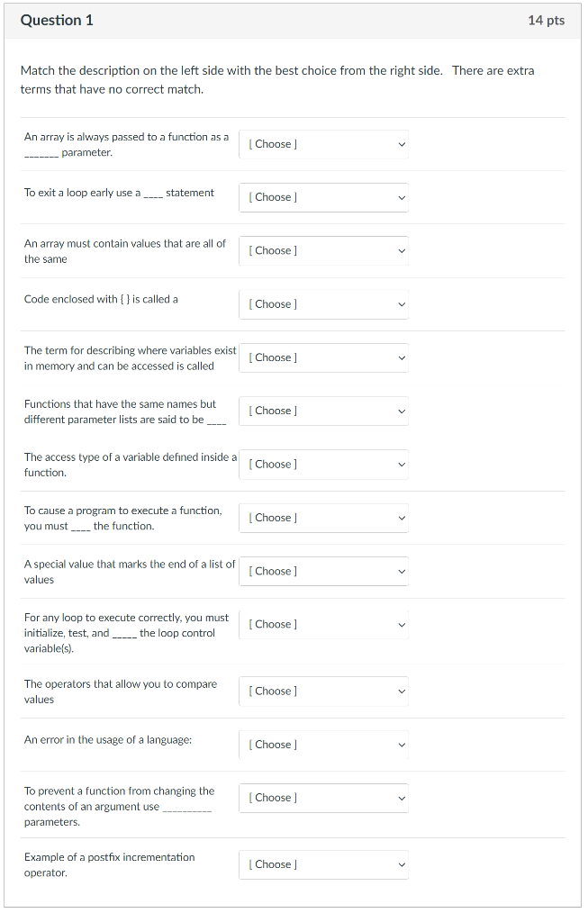Image resolution: width=588 pixels, height=922 pixels.
Task: Open dropdown for preventing function changing argument contents
Action: [x=323, y=798]
